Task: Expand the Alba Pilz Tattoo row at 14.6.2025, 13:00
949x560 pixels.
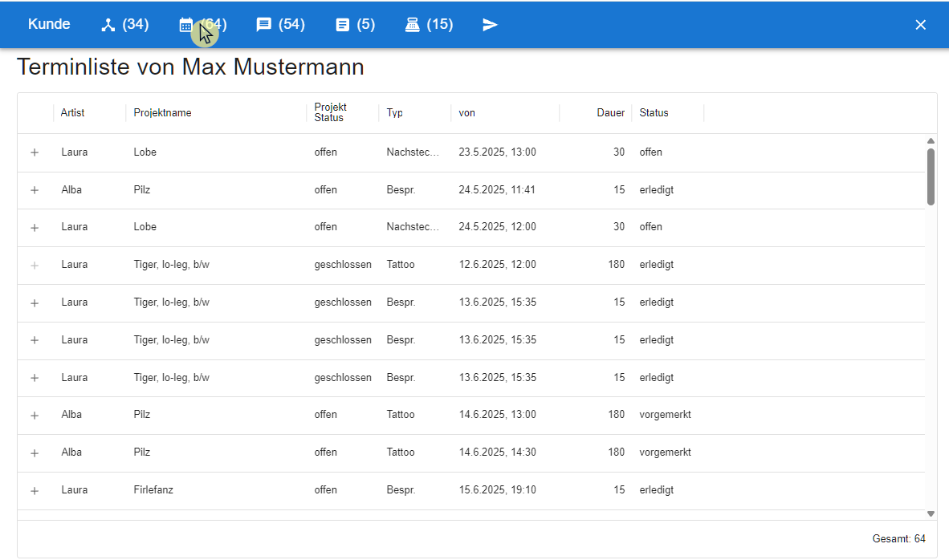Action: point(35,416)
